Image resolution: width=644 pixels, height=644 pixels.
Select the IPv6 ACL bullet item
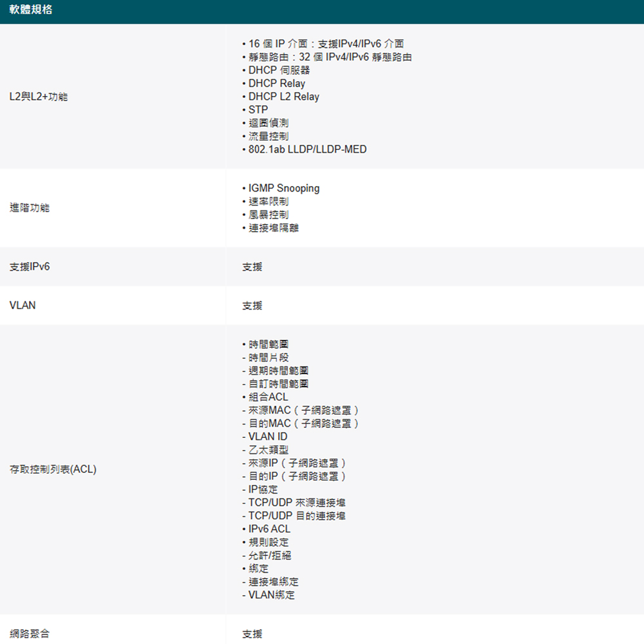(x=269, y=529)
